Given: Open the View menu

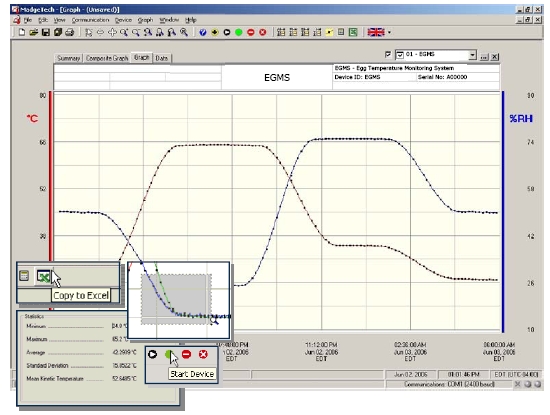Looking at the screenshot, I should tap(59, 20).
